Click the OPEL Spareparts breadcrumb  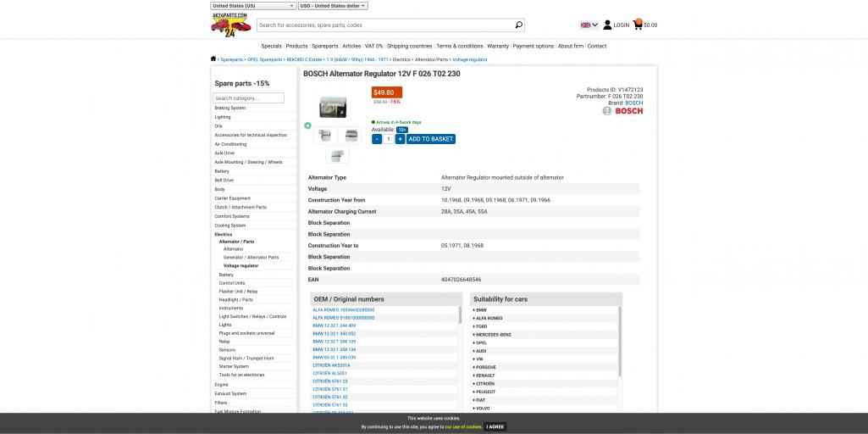(x=263, y=59)
